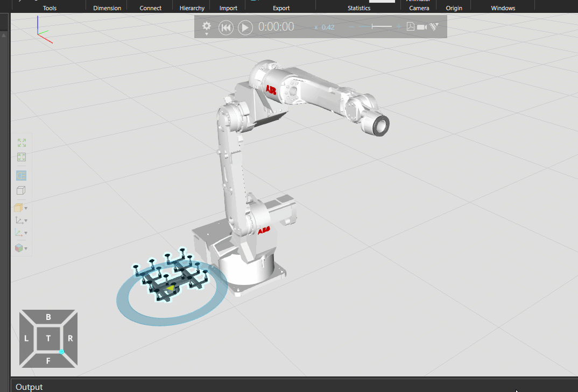Image resolution: width=578 pixels, height=392 pixels.
Task: Open the Export ribbon group
Action: coord(281,8)
